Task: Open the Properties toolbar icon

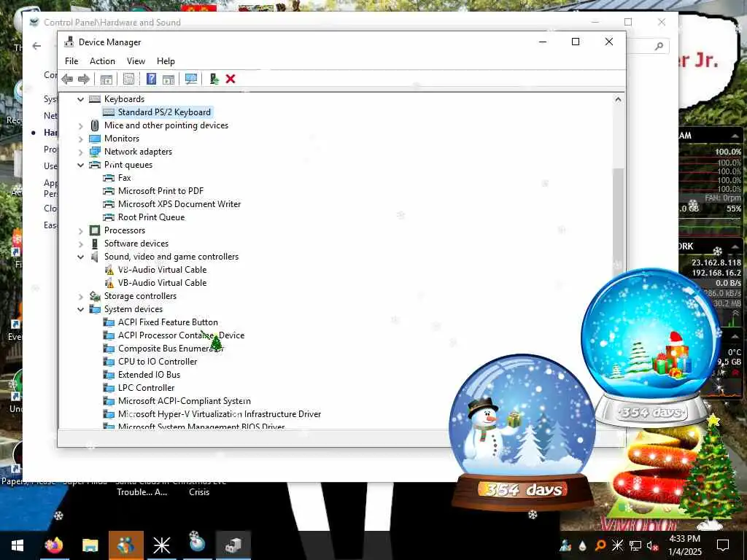Action: tap(128, 79)
